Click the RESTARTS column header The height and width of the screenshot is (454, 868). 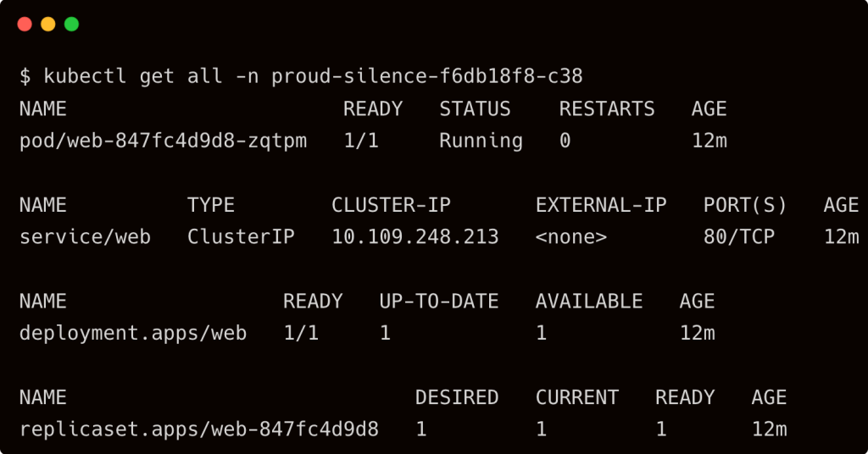point(607,109)
